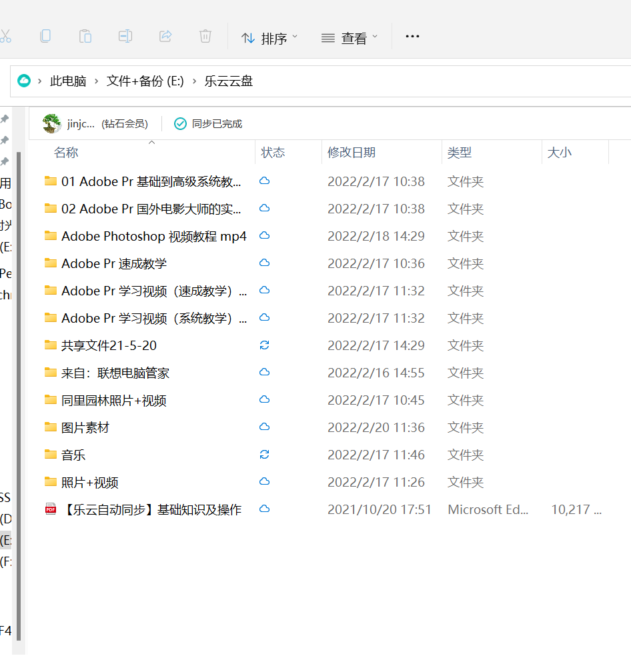
Task: Select 【乐云自动同步】基础知识及操作 PDF file
Action: [x=152, y=509]
